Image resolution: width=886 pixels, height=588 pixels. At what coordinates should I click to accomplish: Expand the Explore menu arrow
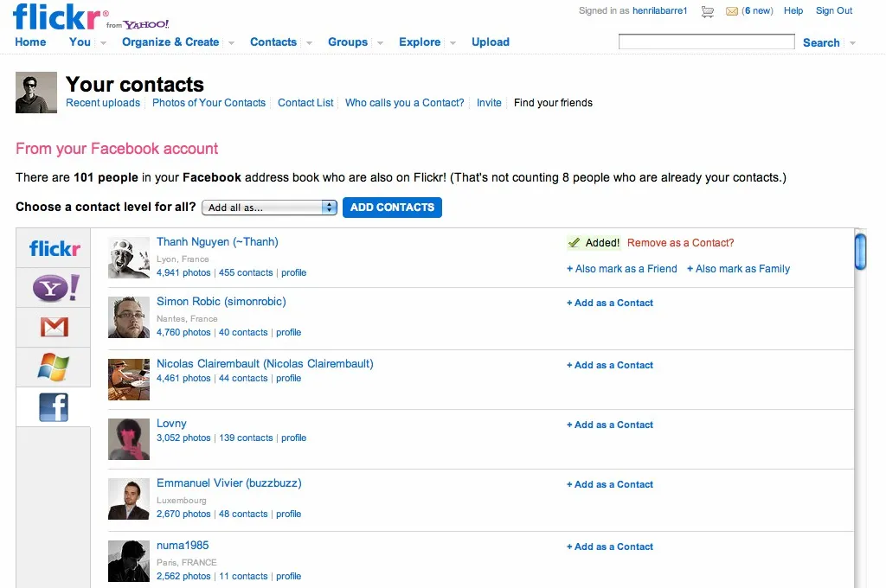(x=453, y=43)
